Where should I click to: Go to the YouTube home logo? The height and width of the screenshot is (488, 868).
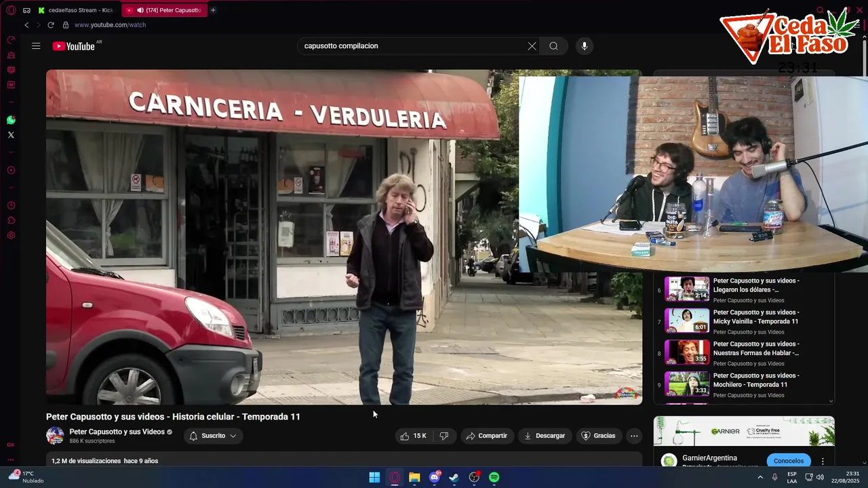74,46
